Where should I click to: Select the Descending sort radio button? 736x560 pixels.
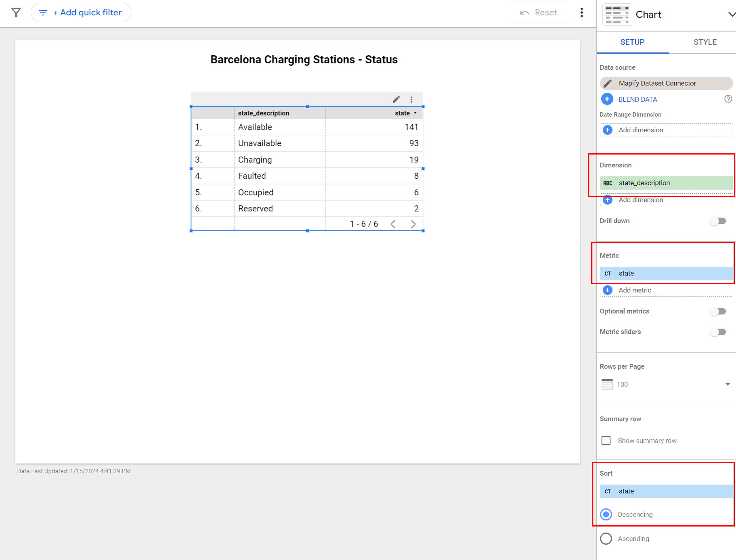pos(606,514)
